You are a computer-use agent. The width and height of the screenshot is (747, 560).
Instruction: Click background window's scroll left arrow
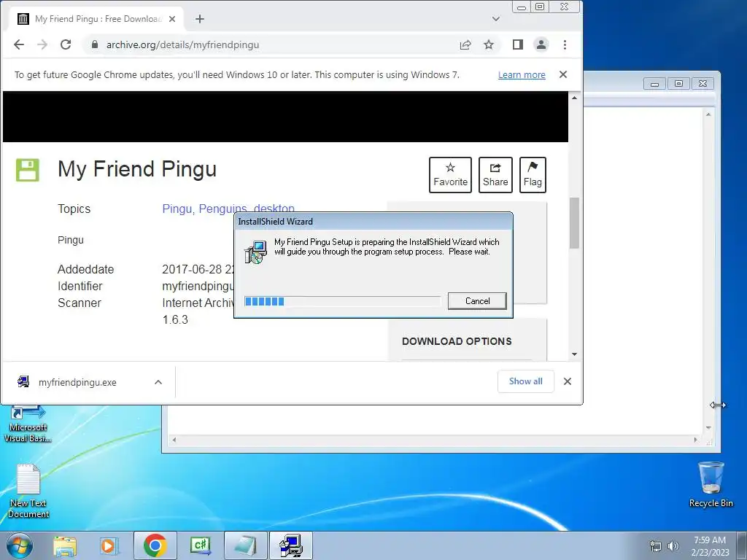point(174,440)
